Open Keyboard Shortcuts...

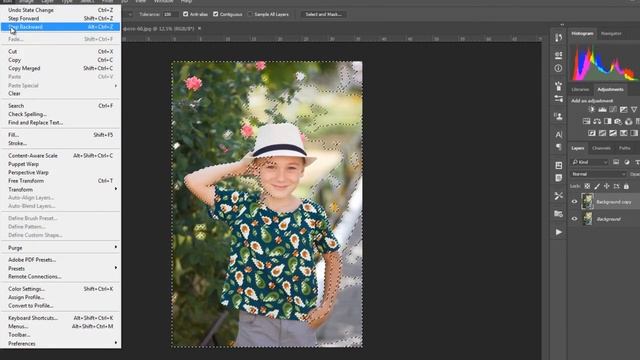(60, 318)
